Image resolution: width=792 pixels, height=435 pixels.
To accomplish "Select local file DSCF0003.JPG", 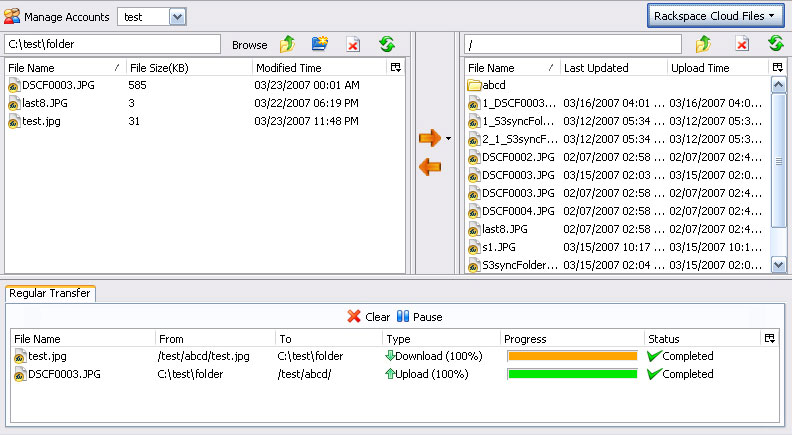I will click(x=205, y=85).
